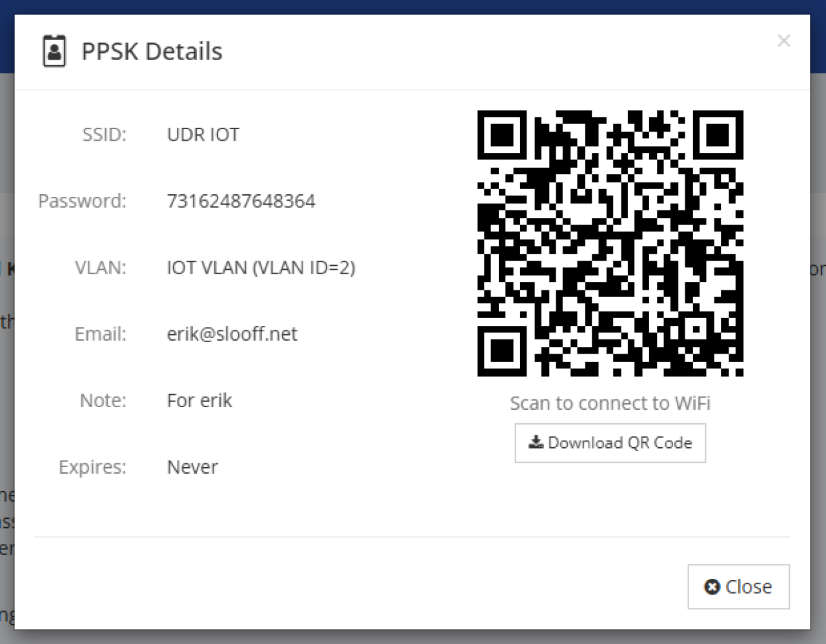
Task: Click the Email label
Action: [100, 334]
